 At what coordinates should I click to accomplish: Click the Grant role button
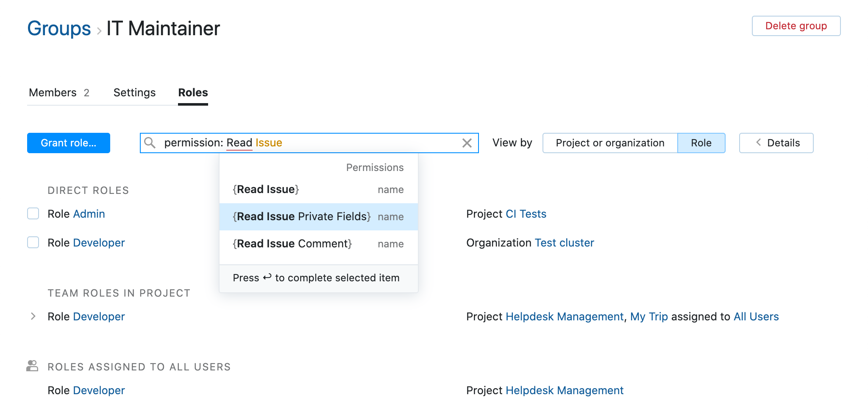pyautogui.click(x=68, y=143)
